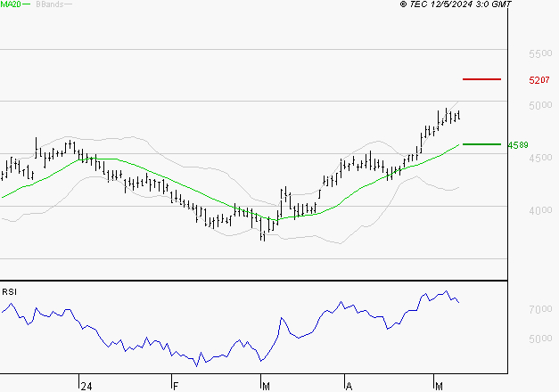Click the RSI 5000 axis label
The width and height of the screenshot is (559, 392).
[540, 339]
